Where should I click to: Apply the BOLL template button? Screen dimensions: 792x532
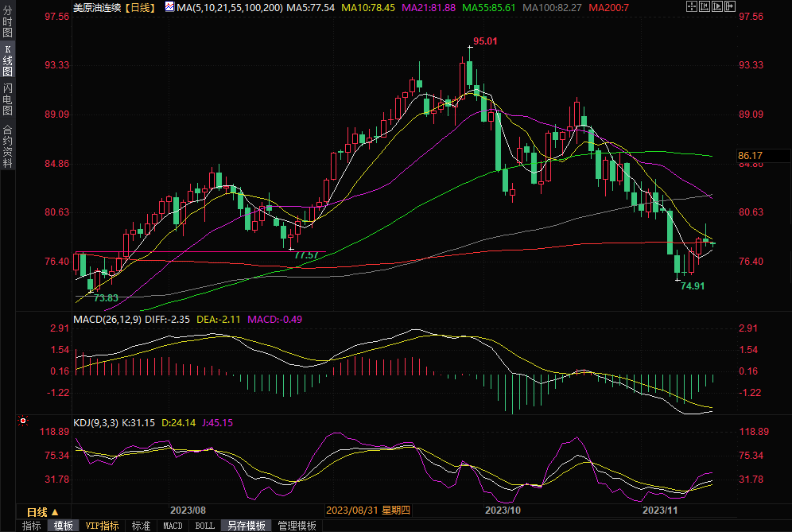point(205,526)
